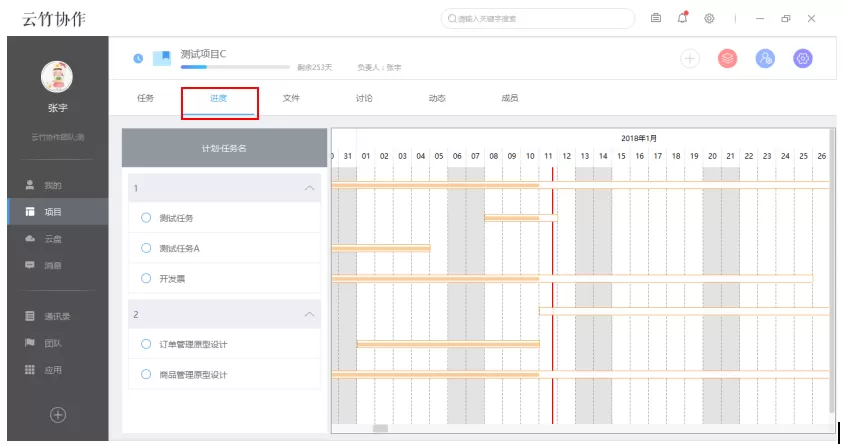This screenshot has height=444, width=842.
Task: Click the 计划-任务名 column header
Action: (224, 148)
